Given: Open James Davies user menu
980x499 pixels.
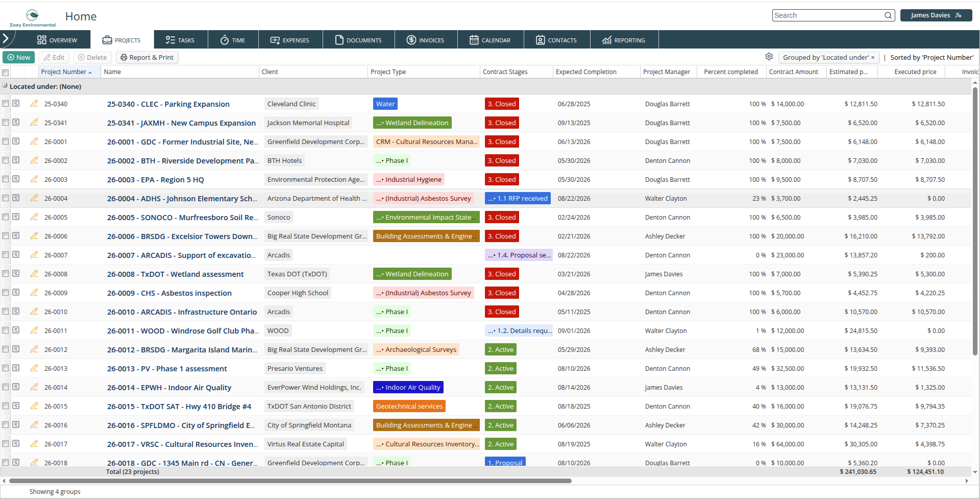Looking at the screenshot, I should tap(936, 15).
